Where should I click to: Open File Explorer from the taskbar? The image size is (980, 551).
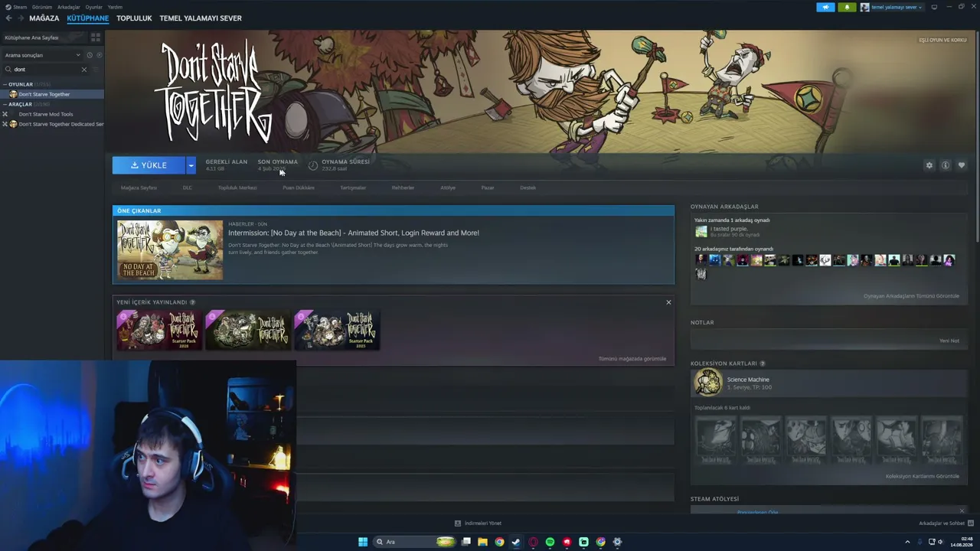(482, 542)
